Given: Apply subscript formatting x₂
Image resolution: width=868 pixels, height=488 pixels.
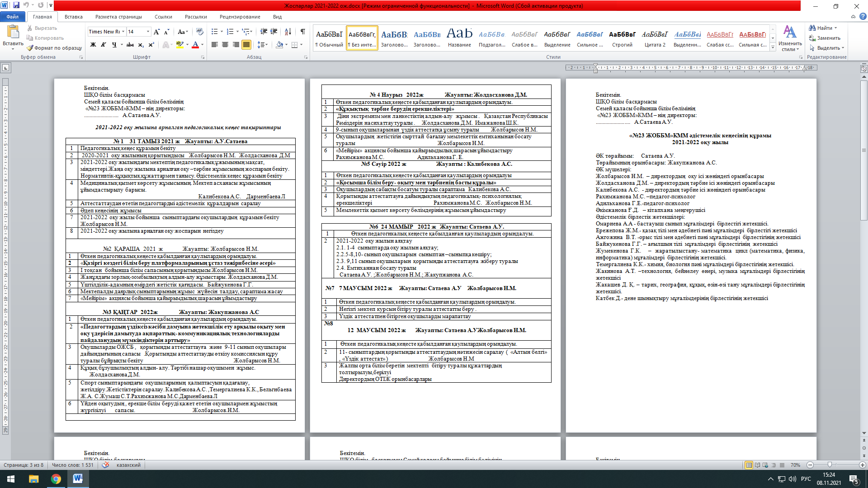Looking at the screenshot, I should click(141, 45).
